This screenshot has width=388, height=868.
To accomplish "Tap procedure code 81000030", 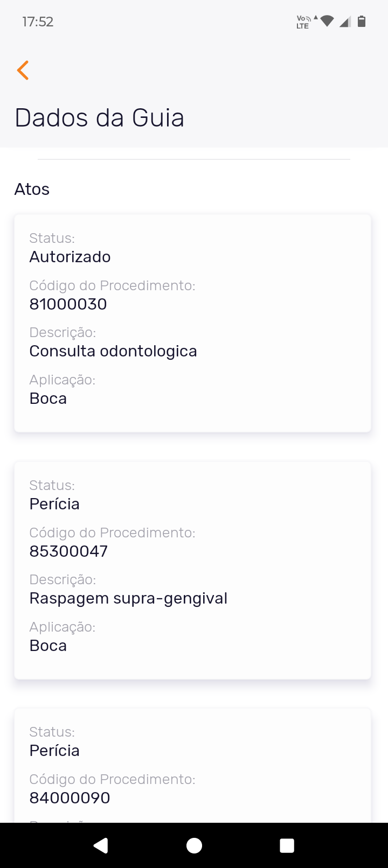I will [68, 304].
